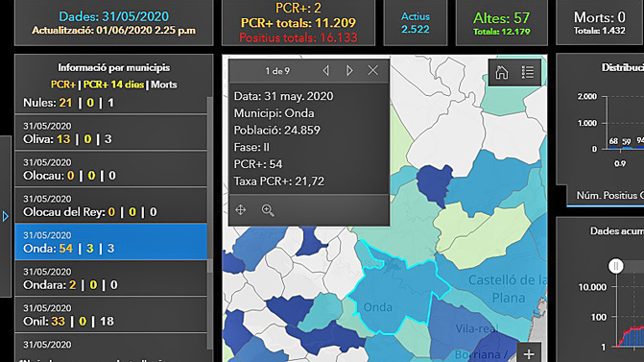Choose Olocau del Rey in list
The height and width of the screenshot is (362, 644).
(111, 205)
